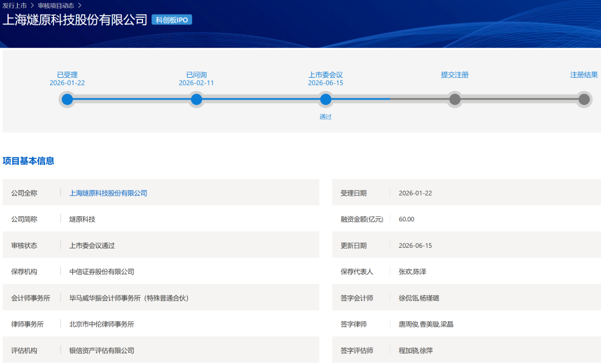Image resolution: width=601 pixels, height=364 pixels.
Task: Click the 科创板IPO badge
Action: pyautogui.click(x=172, y=20)
